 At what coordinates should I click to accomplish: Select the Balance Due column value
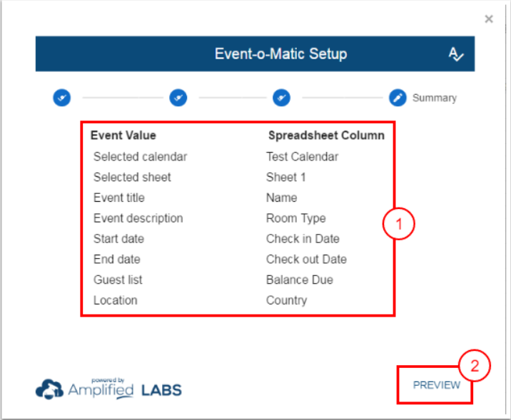pos(299,280)
